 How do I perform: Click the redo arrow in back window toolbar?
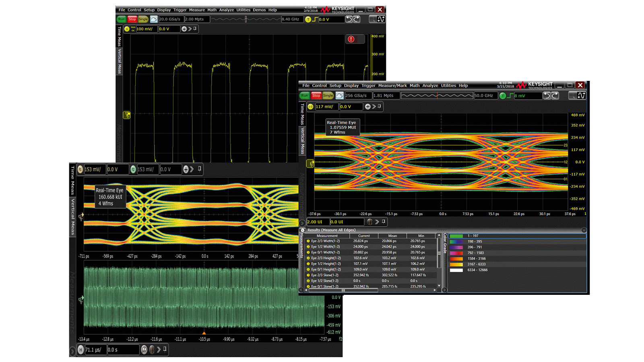click(356, 19)
